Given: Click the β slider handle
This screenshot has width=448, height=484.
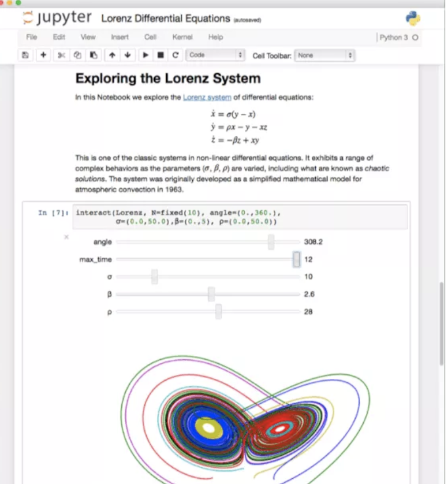Looking at the screenshot, I should coord(211,294).
